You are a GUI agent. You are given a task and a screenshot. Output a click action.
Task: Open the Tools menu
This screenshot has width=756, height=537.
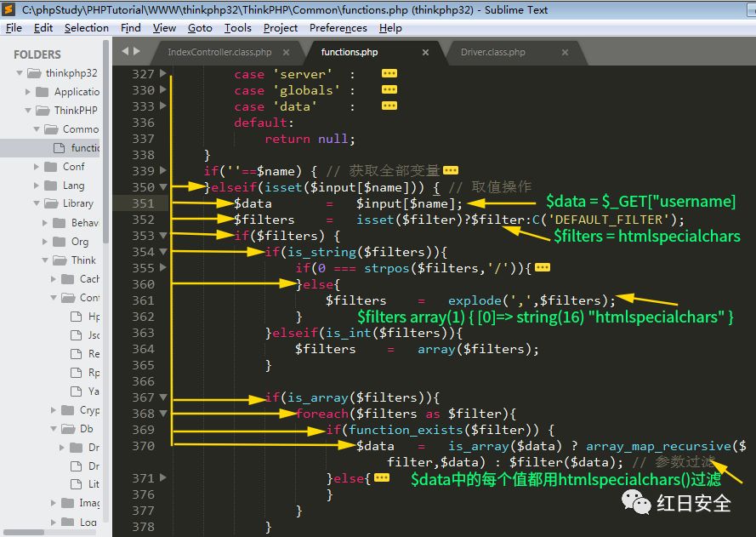(x=238, y=28)
